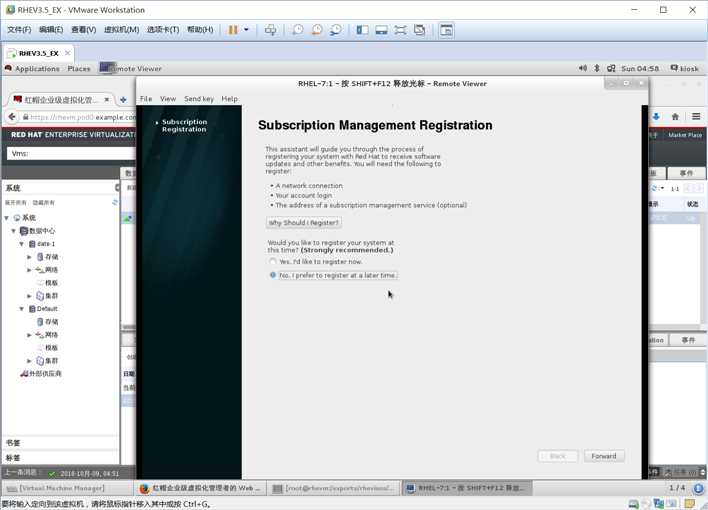This screenshot has height=510, width=708.
Task: Collapse the Default data center node
Action: pos(21,309)
